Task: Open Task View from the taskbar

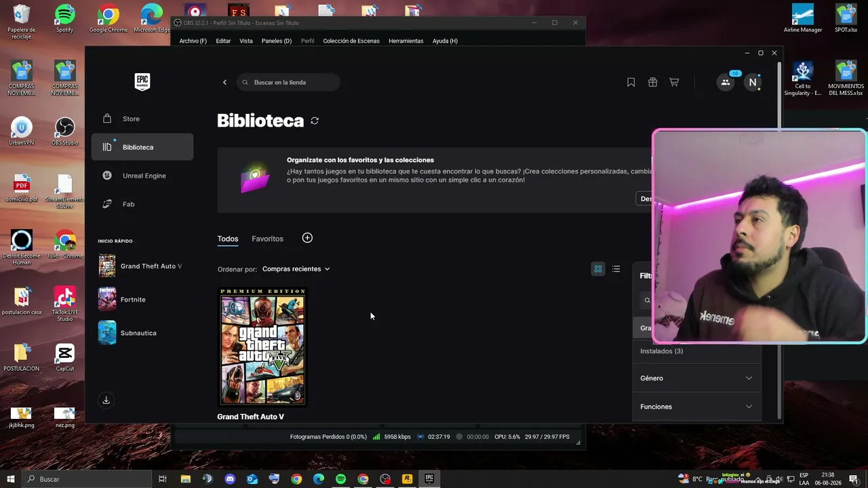Action: pos(163,479)
